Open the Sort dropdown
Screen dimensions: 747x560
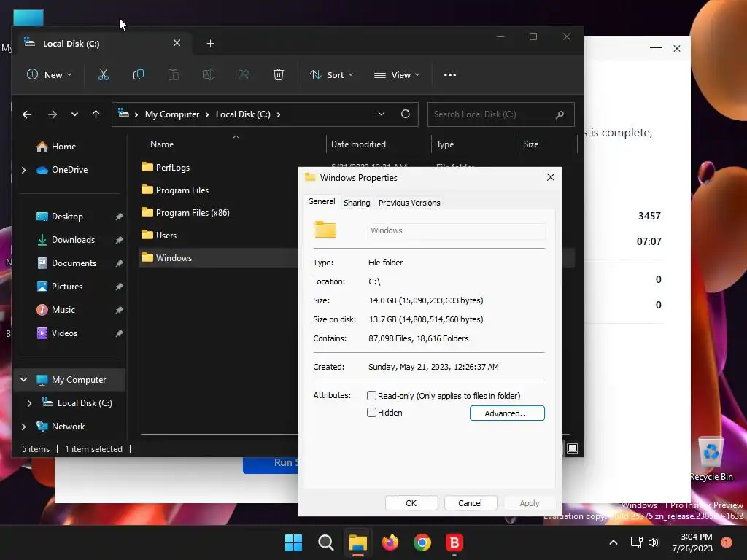pyautogui.click(x=332, y=75)
